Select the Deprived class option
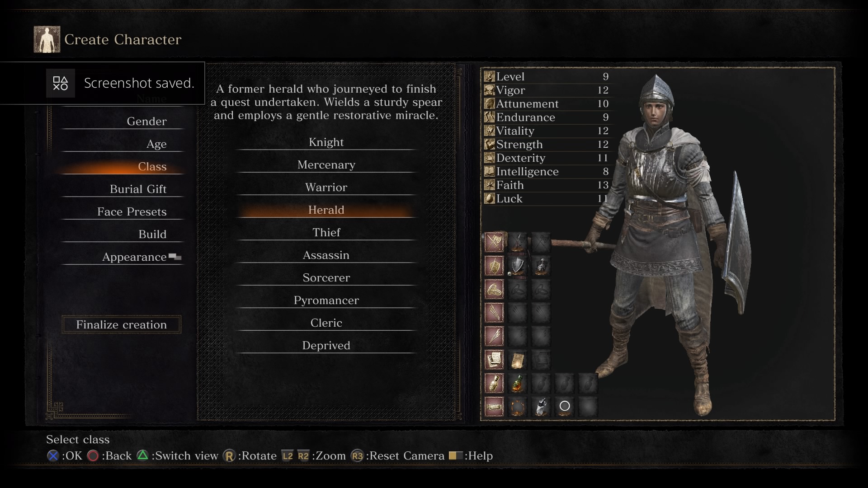This screenshot has width=868, height=488. click(x=326, y=346)
